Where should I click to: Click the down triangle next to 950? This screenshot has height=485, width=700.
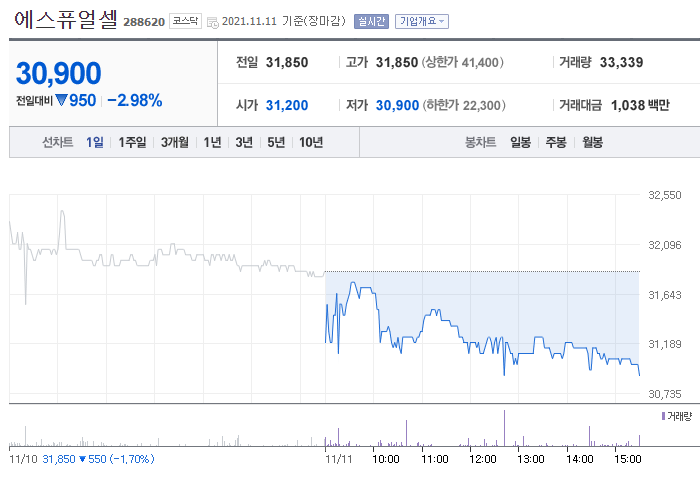click(61, 100)
